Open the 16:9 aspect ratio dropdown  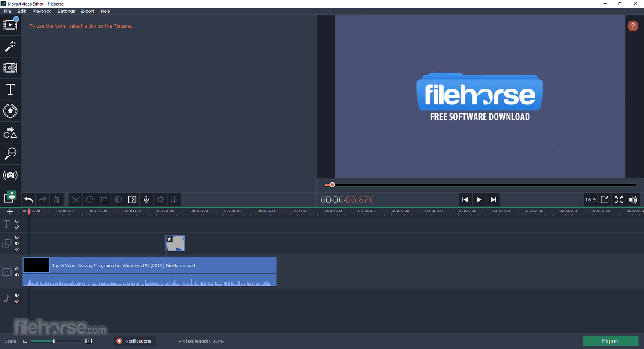[591, 199]
